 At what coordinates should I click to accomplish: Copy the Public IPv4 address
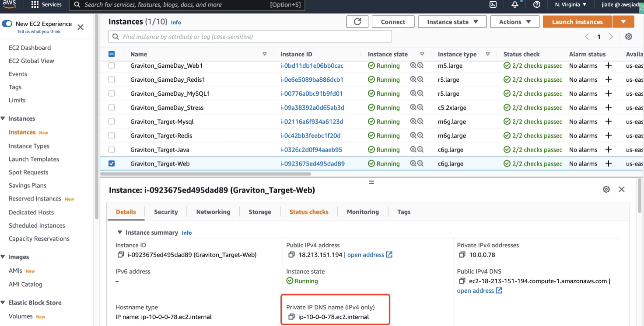coord(292,255)
